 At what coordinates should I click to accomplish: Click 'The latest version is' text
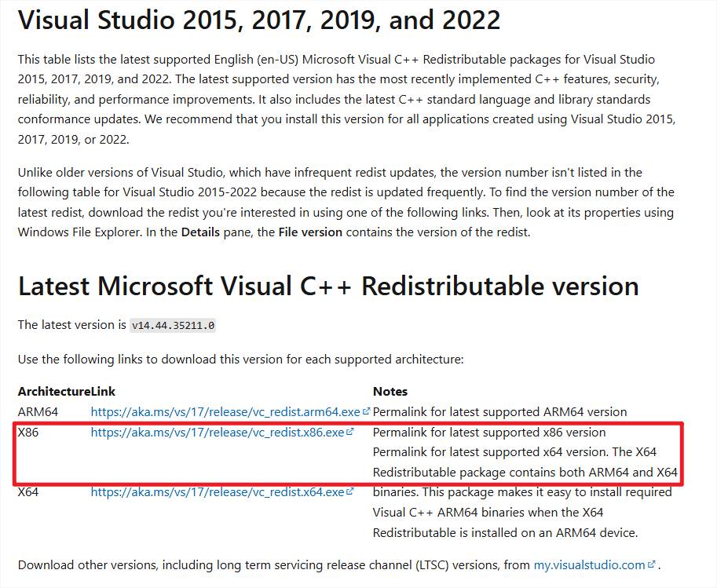pos(71,325)
